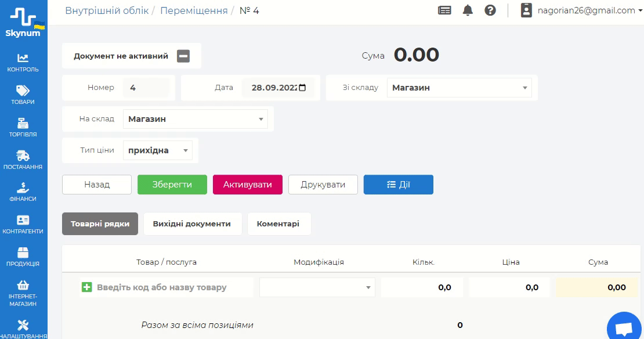Click the green Зберегти button

172,185
